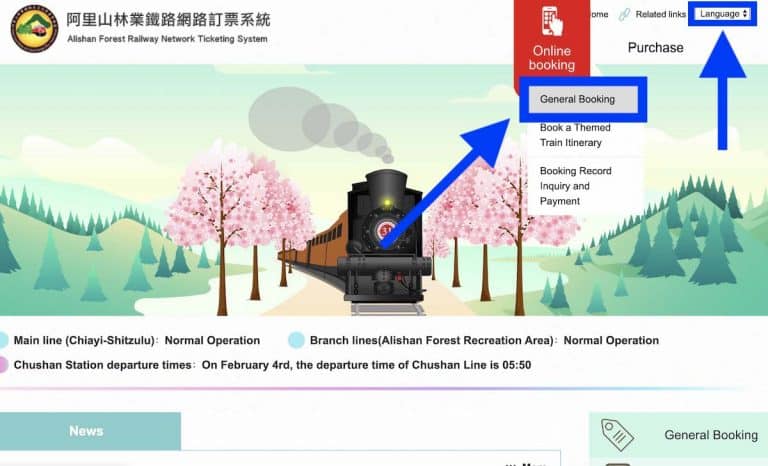Open the Language dropdown
Image resolution: width=768 pixels, height=466 pixels.
(723, 14)
